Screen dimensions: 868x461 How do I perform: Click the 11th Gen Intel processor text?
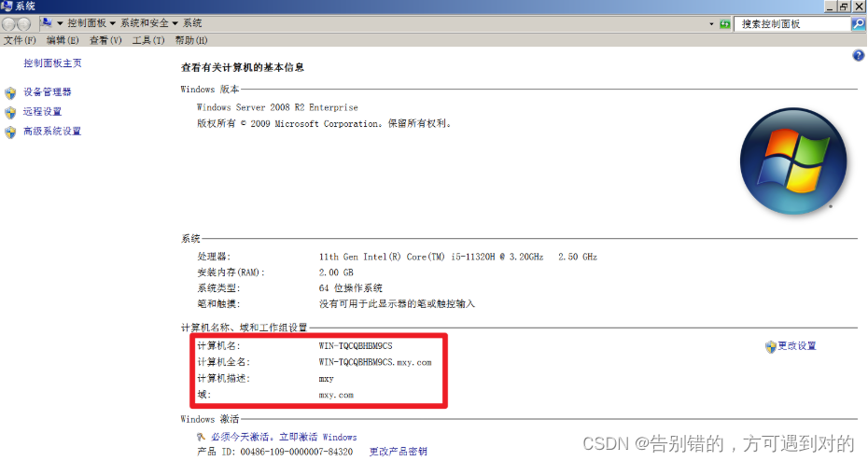458,257
